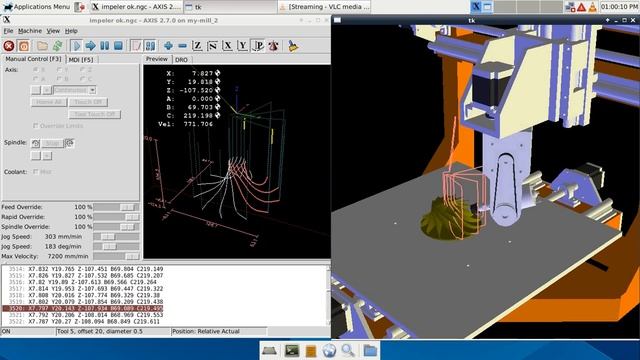Switch to Streaming VLC media taskbar window

tap(324, 7)
